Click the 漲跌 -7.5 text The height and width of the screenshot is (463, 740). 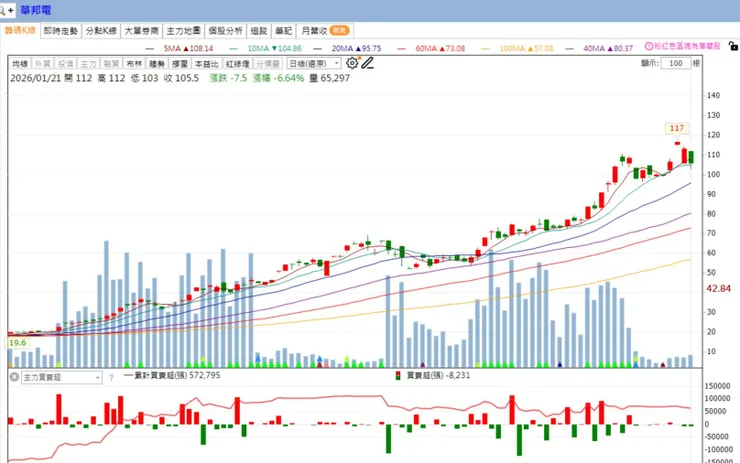click(228, 78)
